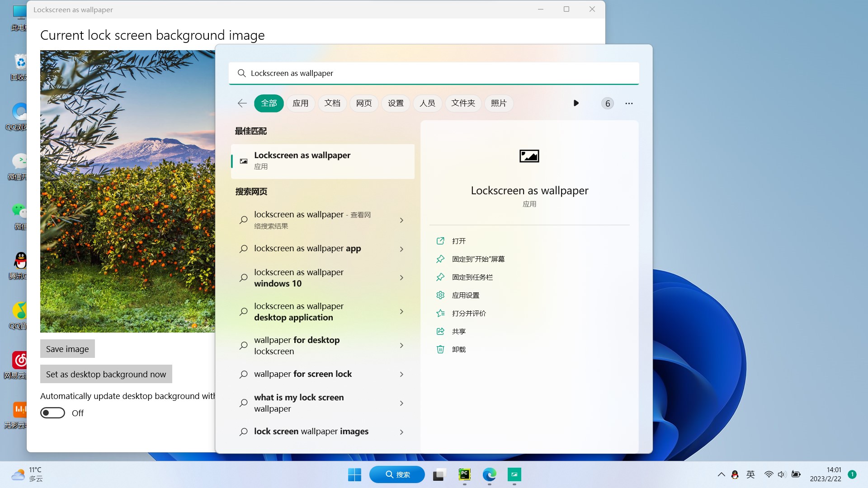
Task: Expand arrow for 'lockscreen as wallpaper windows 10'
Action: [x=401, y=278]
